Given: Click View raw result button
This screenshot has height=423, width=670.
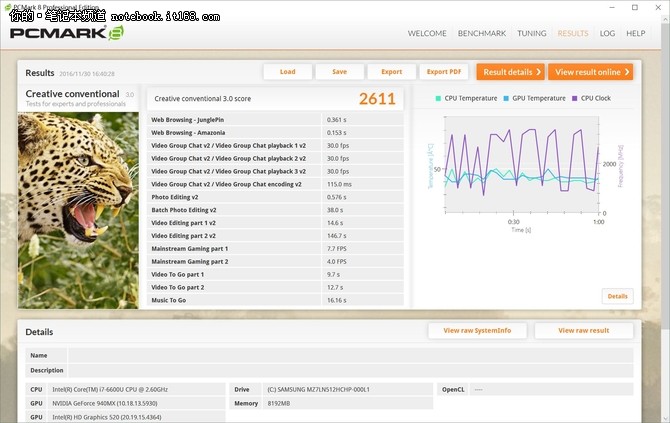Looking at the screenshot, I should (583, 331).
